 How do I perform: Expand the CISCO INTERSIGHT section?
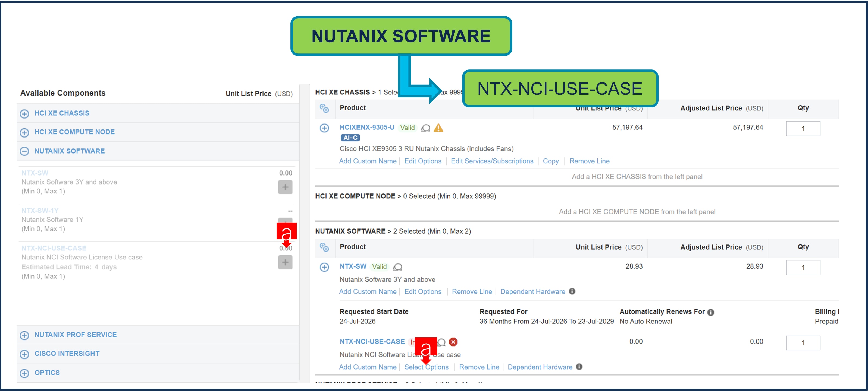[x=24, y=354]
